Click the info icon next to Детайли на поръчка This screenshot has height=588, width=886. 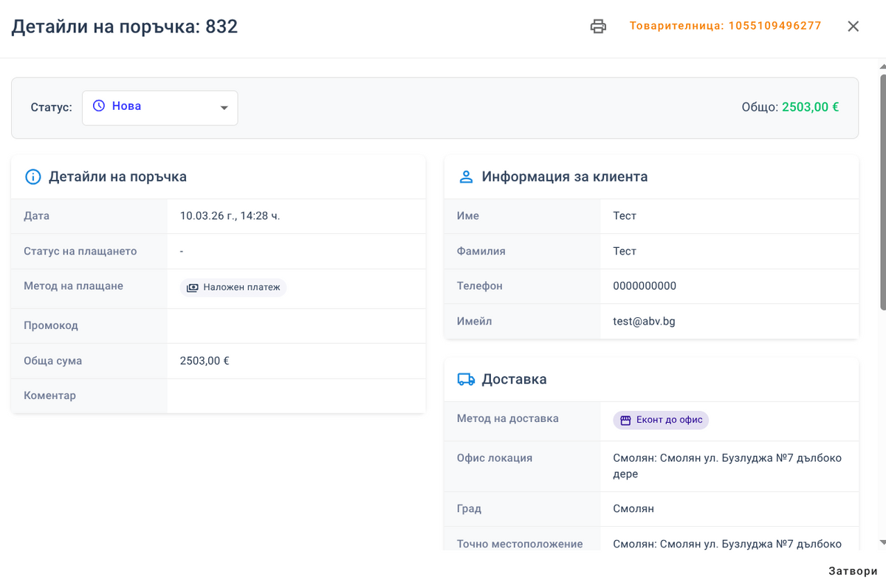pos(32,177)
